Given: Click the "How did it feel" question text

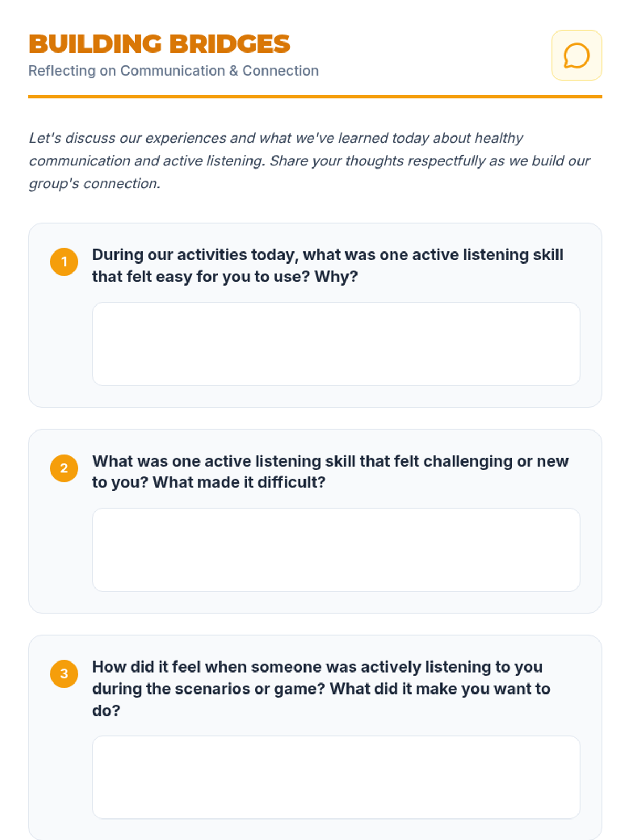Looking at the screenshot, I should [321, 688].
